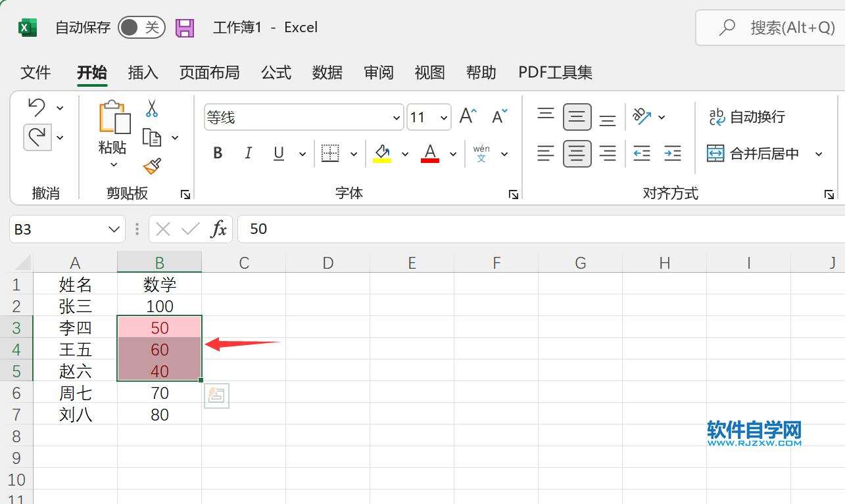This screenshot has width=845, height=504.
Task: Increase font size with the larger A icon
Action: [468, 117]
